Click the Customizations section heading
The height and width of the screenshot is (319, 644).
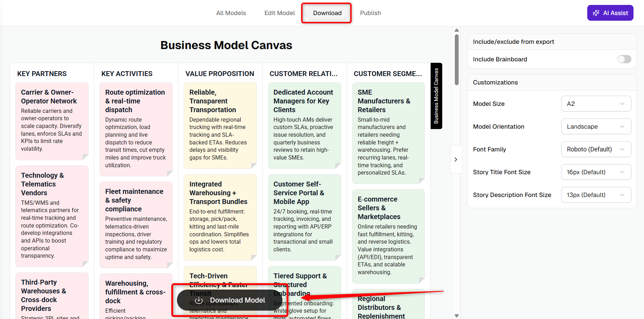[495, 82]
